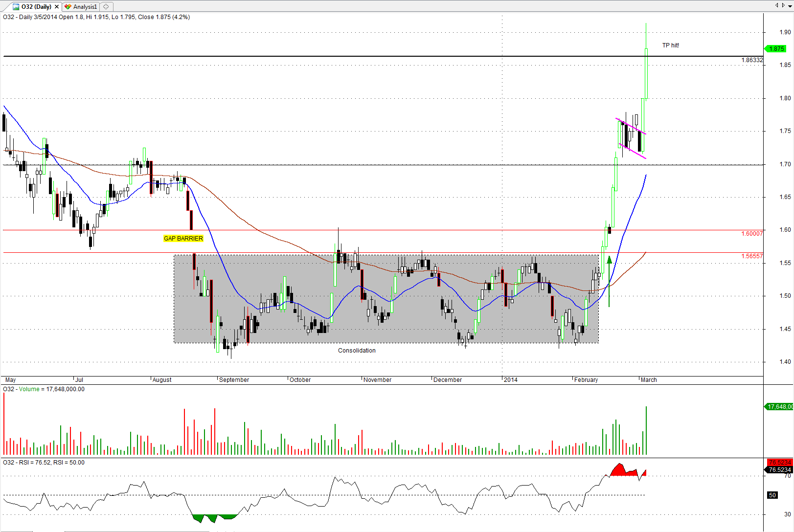Select the yellow GAP BARRIER label
Screen dimensions: 794x532
pyautogui.click(x=183, y=239)
